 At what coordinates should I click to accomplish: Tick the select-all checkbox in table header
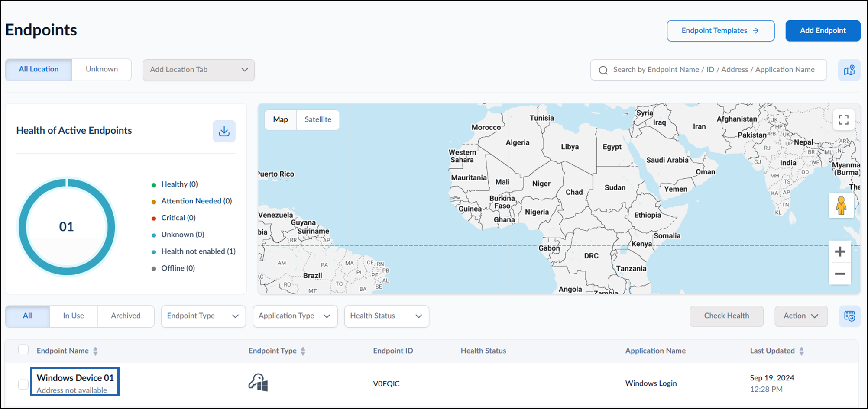tap(23, 350)
